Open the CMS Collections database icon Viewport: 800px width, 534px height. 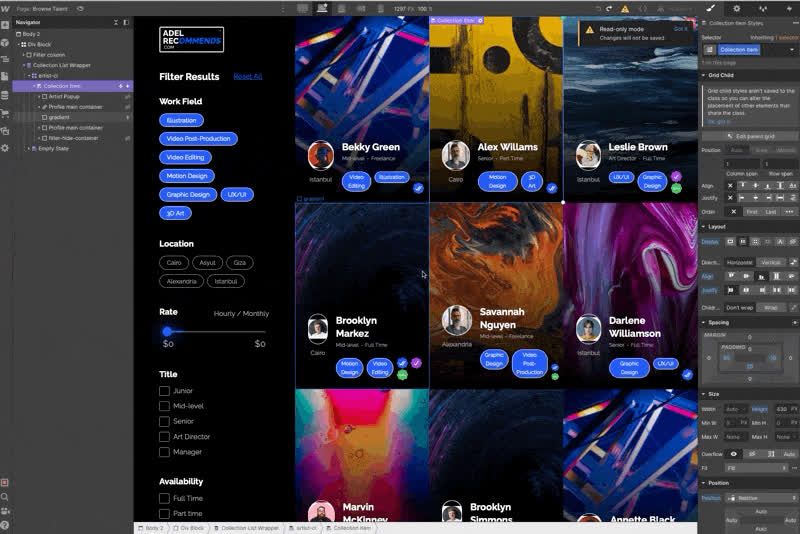tap(6, 94)
